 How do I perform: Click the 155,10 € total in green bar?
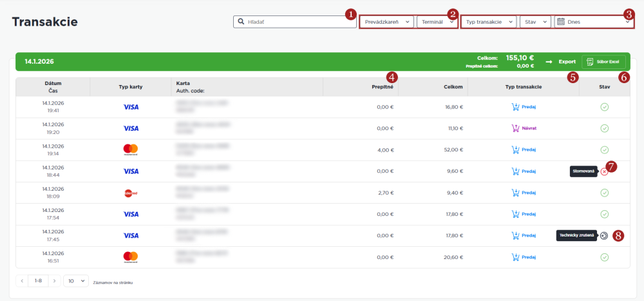[x=520, y=58]
